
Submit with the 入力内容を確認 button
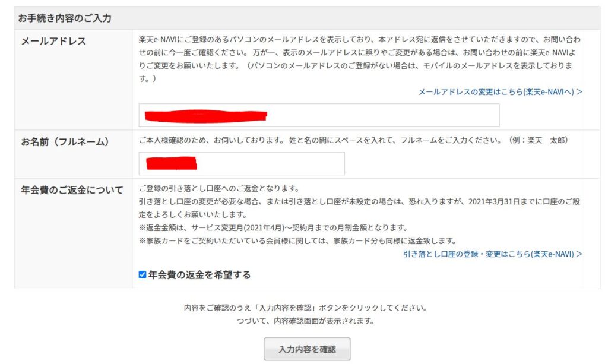click(307, 349)
